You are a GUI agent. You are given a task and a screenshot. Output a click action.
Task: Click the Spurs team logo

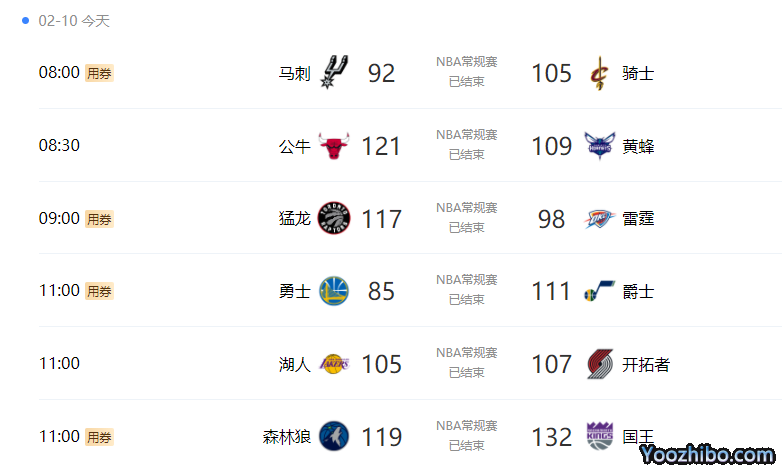334,73
